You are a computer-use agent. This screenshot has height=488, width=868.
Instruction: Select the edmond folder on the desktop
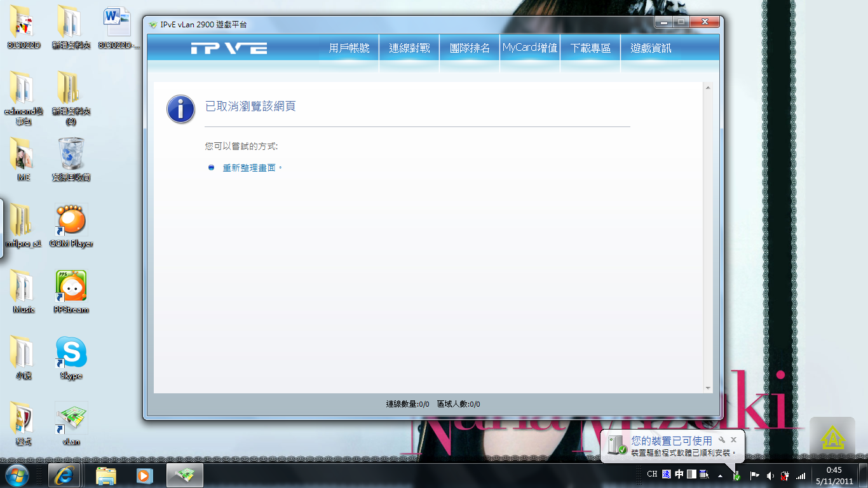click(x=24, y=98)
